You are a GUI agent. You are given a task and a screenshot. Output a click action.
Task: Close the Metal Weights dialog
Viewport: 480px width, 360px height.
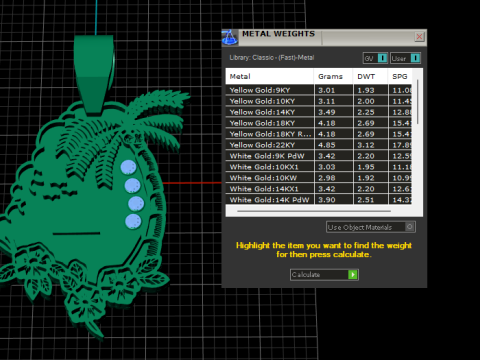coord(419,36)
